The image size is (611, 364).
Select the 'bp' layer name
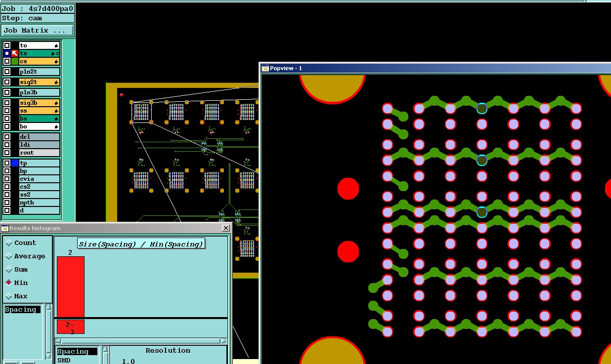(x=40, y=171)
